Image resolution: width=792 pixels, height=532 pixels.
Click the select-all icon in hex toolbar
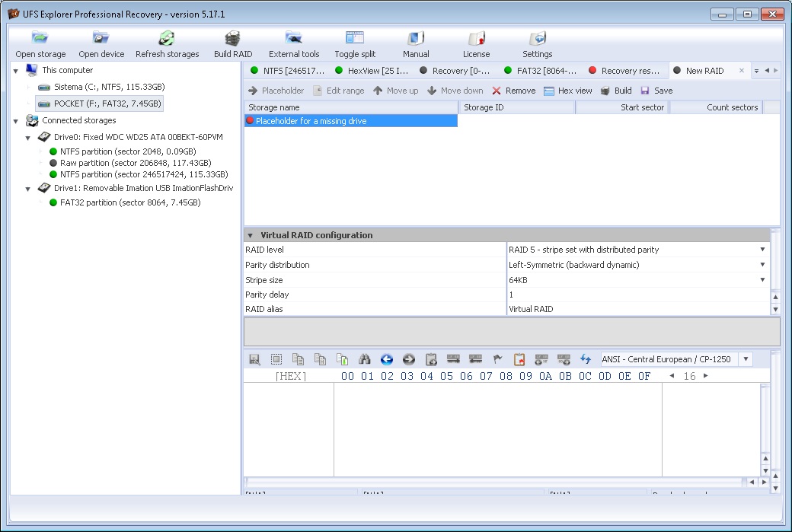(x=276, y=359)
